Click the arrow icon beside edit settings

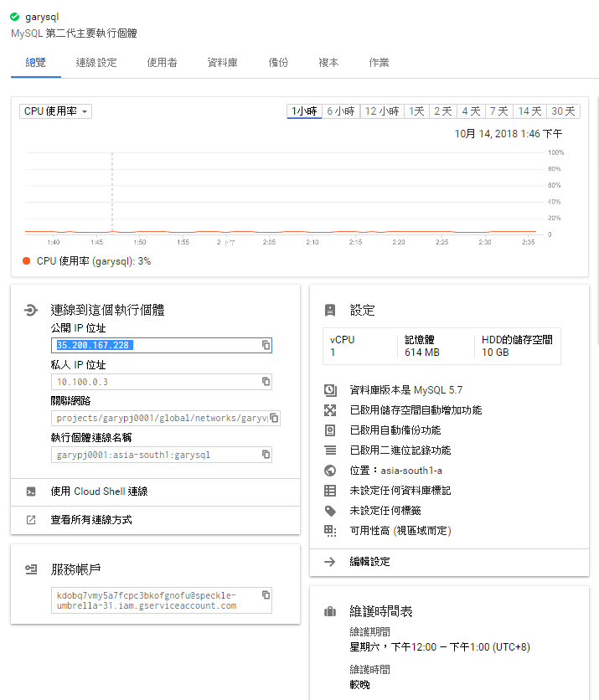coord(329,562)
